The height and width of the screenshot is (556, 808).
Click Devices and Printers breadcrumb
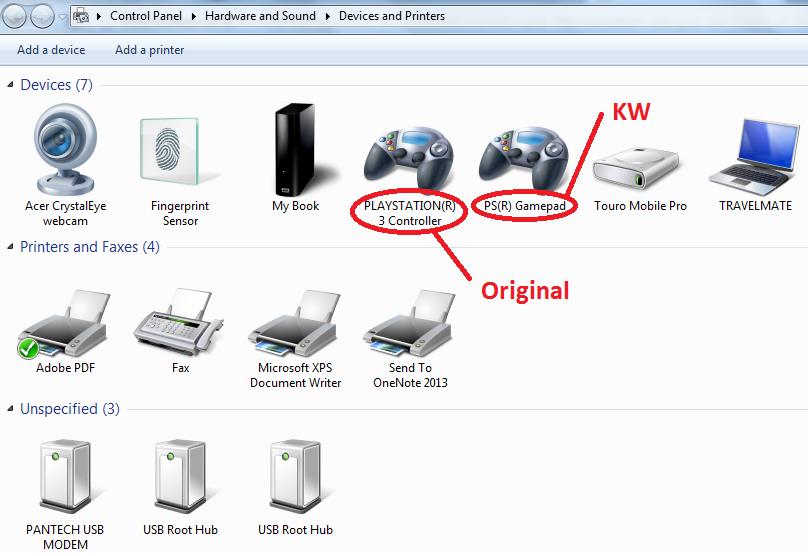click(x=392, y=16)
